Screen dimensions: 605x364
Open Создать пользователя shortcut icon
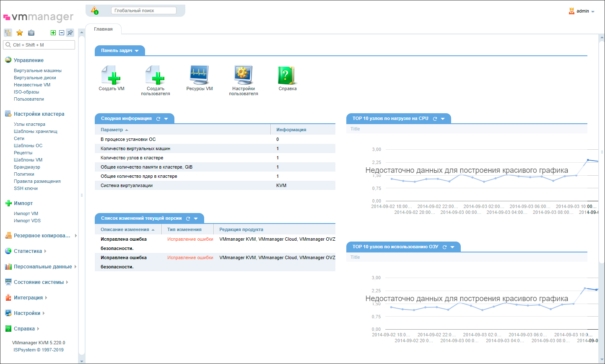point(156,75)
